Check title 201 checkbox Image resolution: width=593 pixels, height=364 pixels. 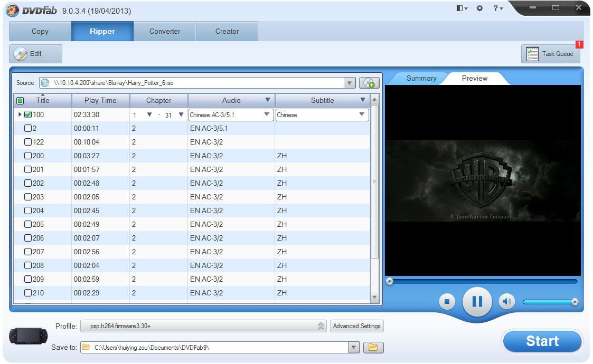coord(28,169)
